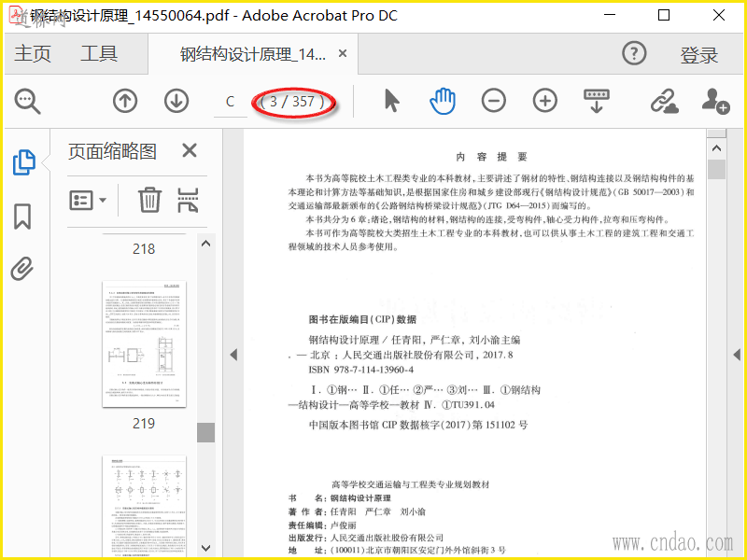This screenshot has width=747, height=560.
Task: Click the document vertical scrollbar handle
Action: (x=716, y=169)
